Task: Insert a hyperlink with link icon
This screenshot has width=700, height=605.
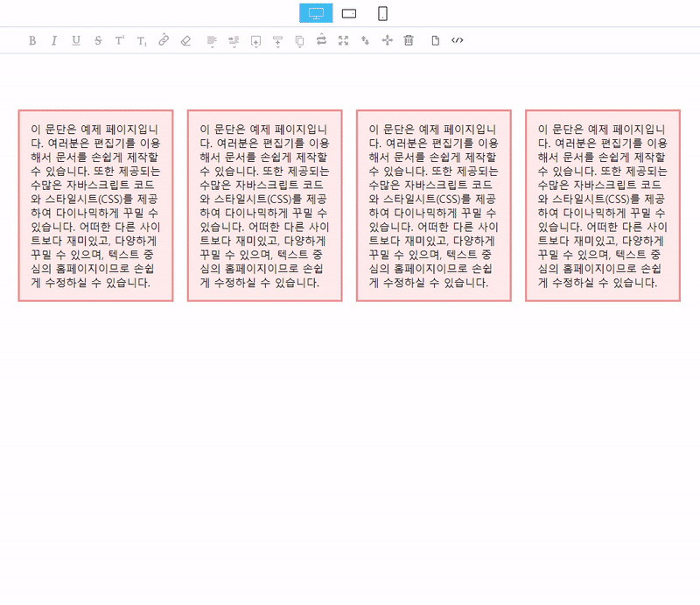Action: (x=163, y=40)
